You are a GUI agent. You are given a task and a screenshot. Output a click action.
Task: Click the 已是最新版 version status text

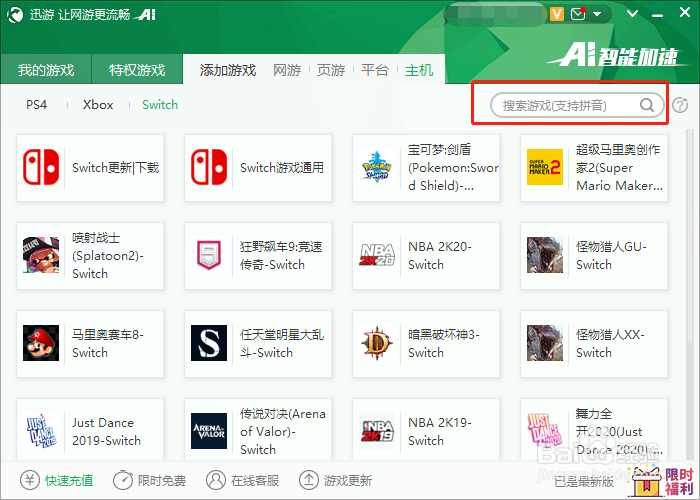coord(584,482)
